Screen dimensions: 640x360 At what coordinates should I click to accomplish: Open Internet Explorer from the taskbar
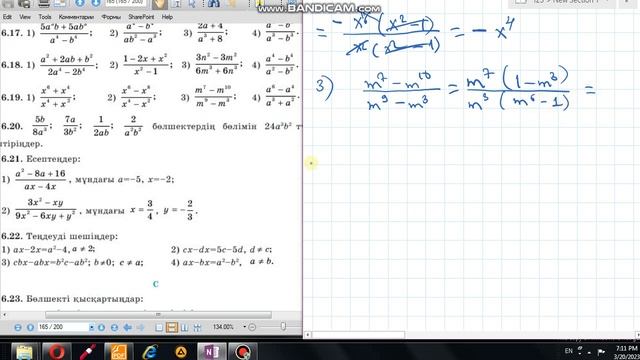(149, 351)
